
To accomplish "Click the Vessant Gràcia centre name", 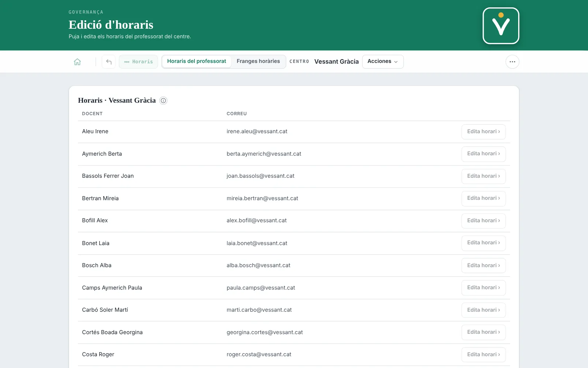I will 337,62.
